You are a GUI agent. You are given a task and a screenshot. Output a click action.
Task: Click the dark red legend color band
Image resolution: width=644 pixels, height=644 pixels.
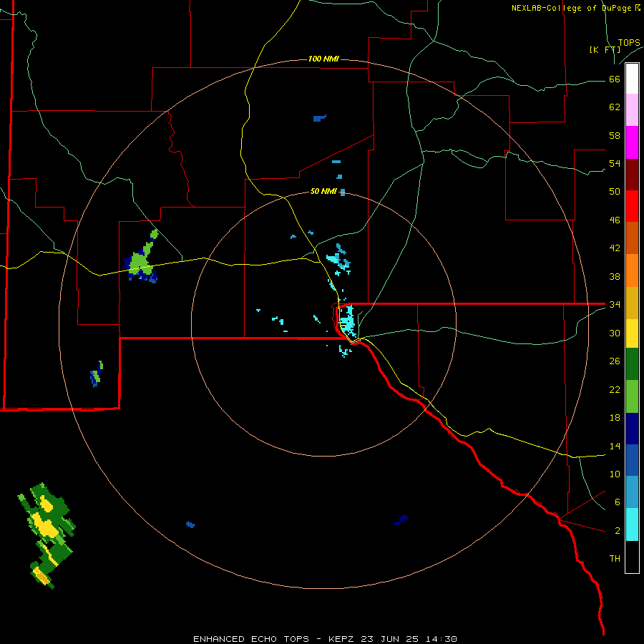[632, 175]
